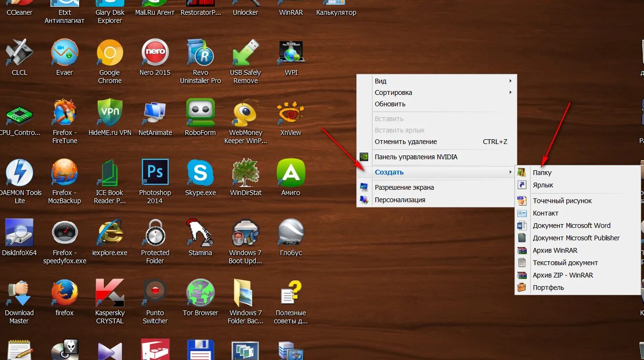Image resolution: width=644 pixels, height=360 pixels.
Task: Select Firefox - speedyfox.exe icon
Action: [x=64, y=233]
